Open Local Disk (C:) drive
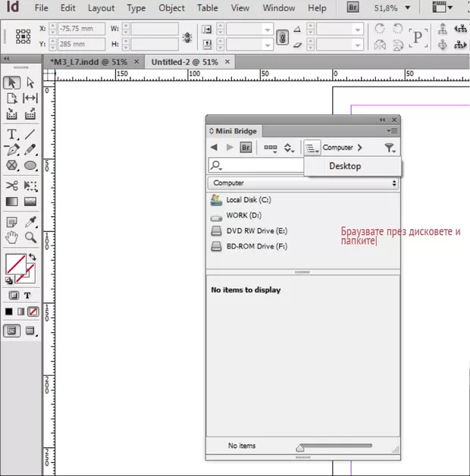This screenshot has width=470, height=476. tap(248, 200)
